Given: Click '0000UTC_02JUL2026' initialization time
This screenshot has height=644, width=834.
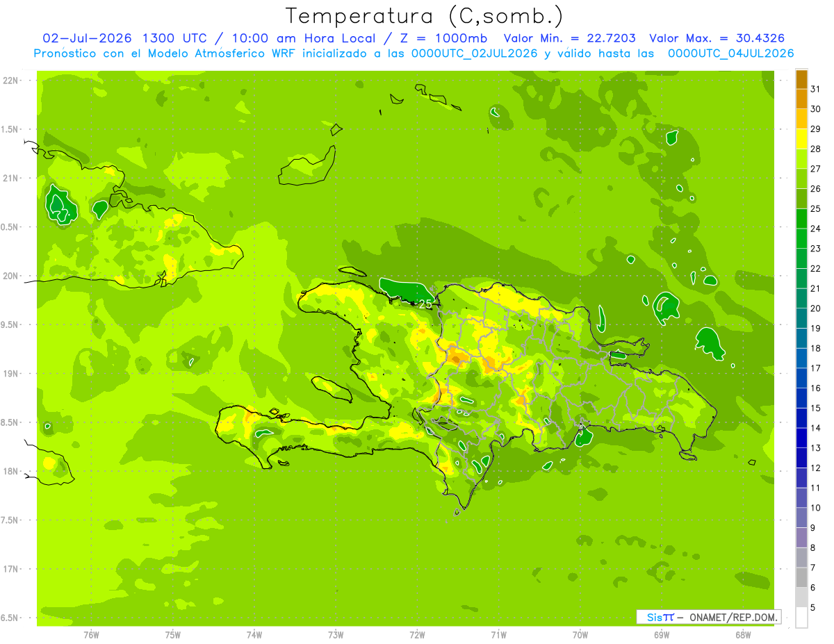Looking at the screenshot, I should pos(474,53).
